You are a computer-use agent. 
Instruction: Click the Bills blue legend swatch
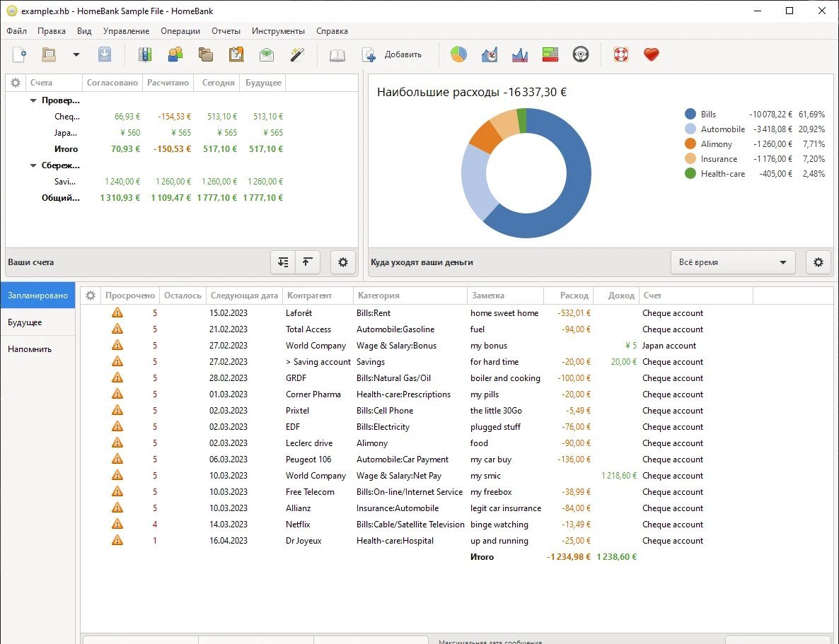click(690, 114)
